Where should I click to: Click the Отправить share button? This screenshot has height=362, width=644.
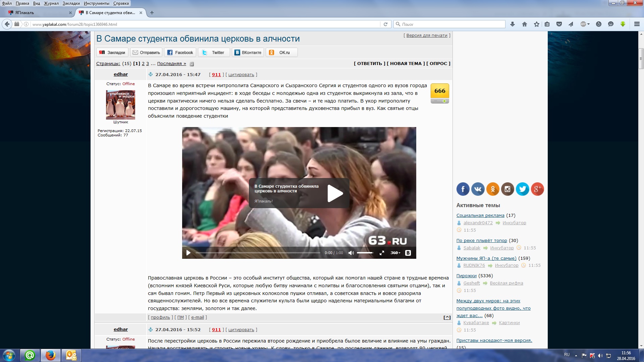(x=146, y=52)
